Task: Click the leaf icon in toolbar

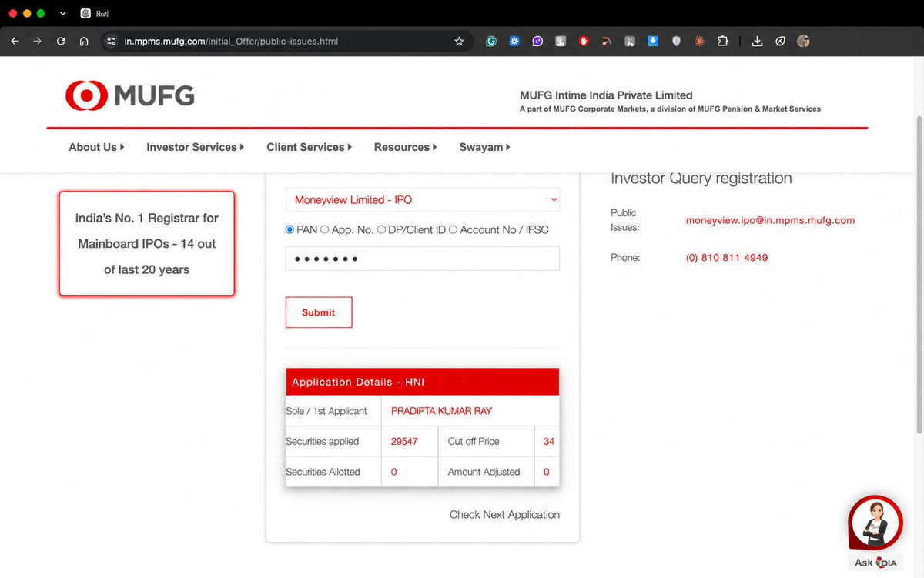Action: point(780,42)
